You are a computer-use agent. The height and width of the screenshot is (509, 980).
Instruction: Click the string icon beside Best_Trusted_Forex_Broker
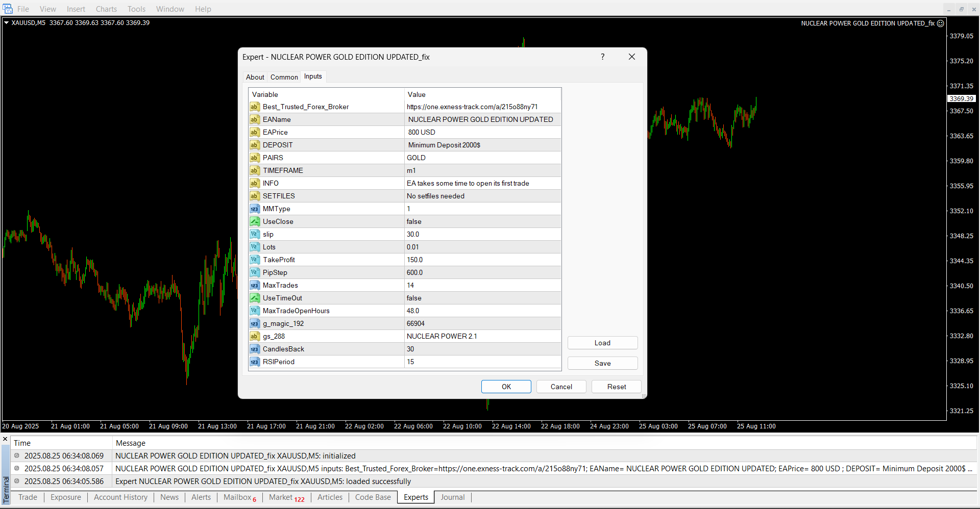click(x=254, y=107)
